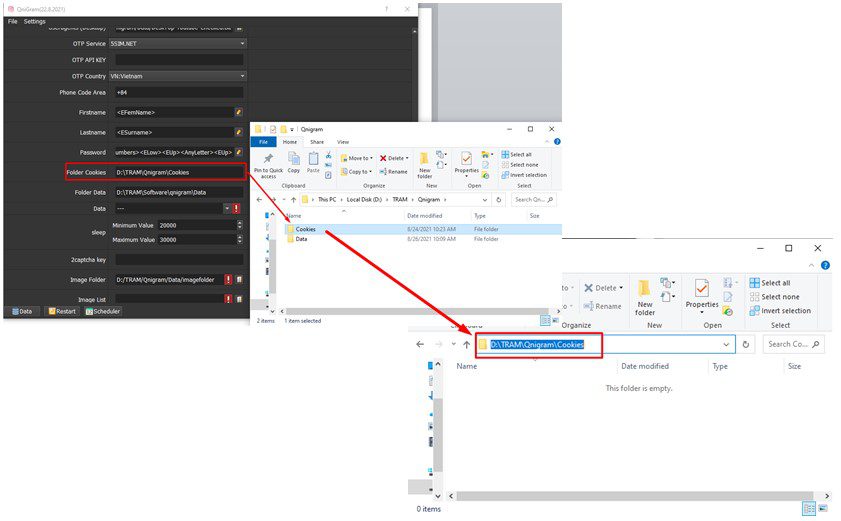Viewport: 841px width, 521px height.
Task: Click the refresh icon in Qnigram explorer
Action: pyautogui.click(x=499, y=200)
